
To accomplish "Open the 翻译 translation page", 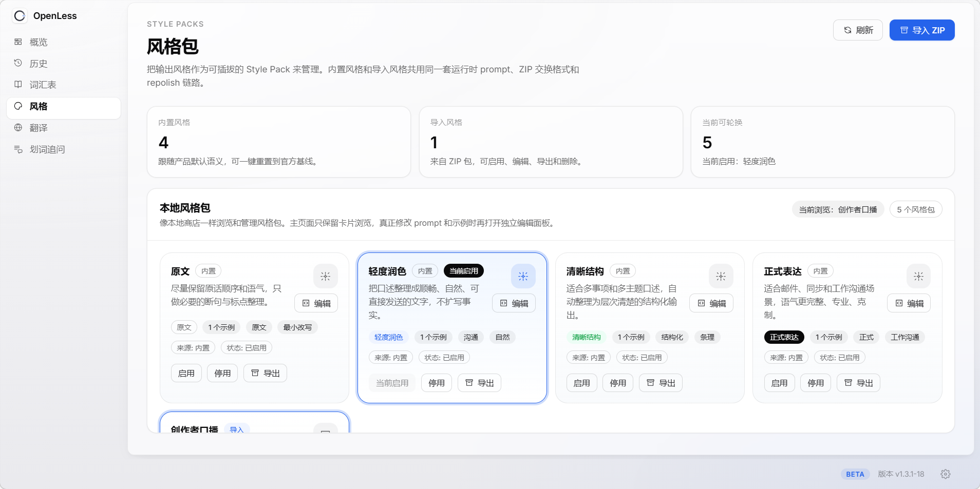I will (64, 128).
